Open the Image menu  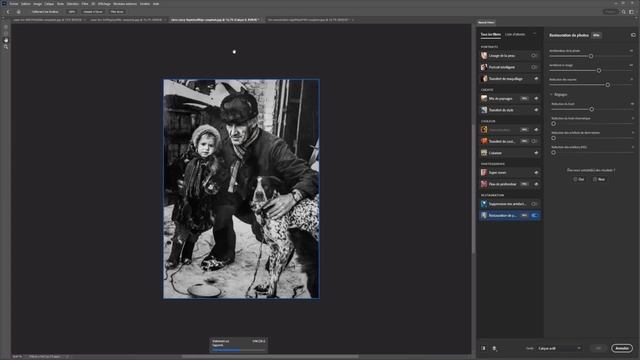38,4
